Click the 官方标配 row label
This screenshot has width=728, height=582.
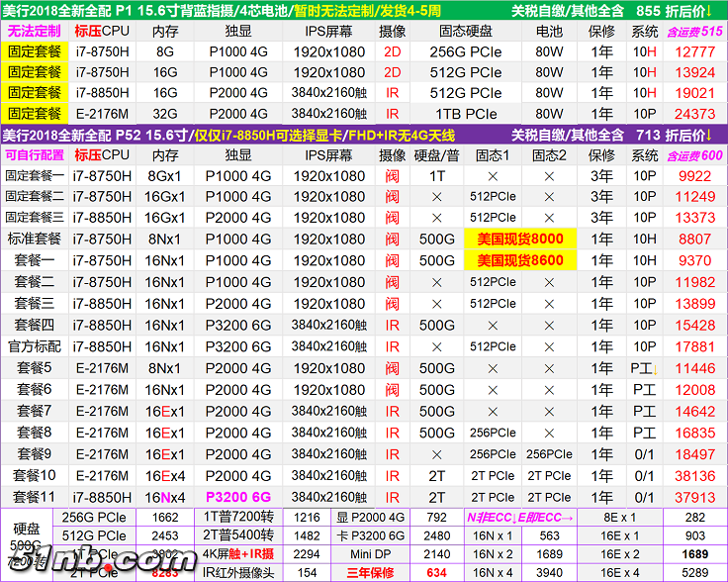(x=34, y=346)
